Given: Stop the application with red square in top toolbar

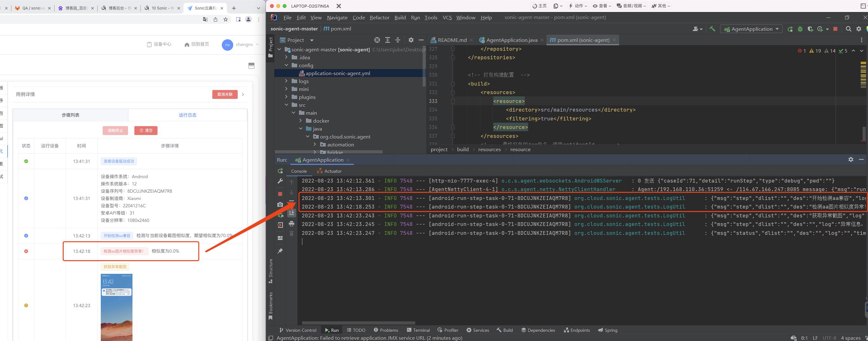Looking at the screenshot, I should (x=835, y=29).
